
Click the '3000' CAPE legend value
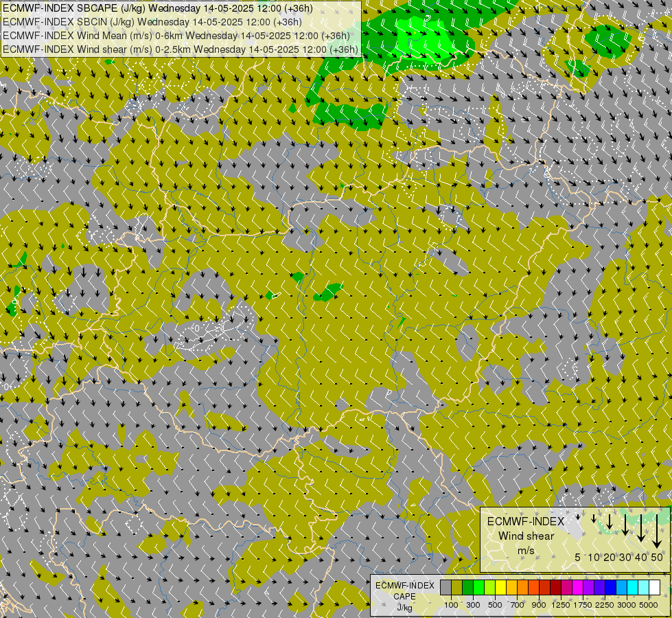(x=627, y=605)
